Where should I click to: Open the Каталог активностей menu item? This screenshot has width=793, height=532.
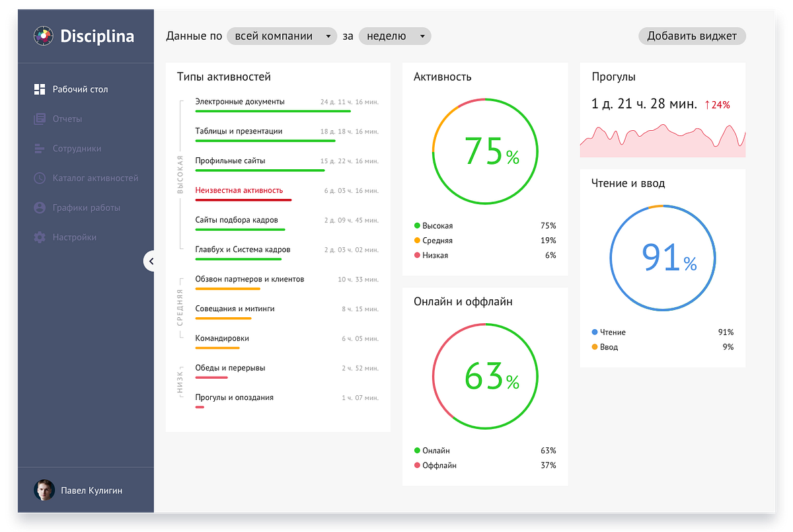pos(96,178)
